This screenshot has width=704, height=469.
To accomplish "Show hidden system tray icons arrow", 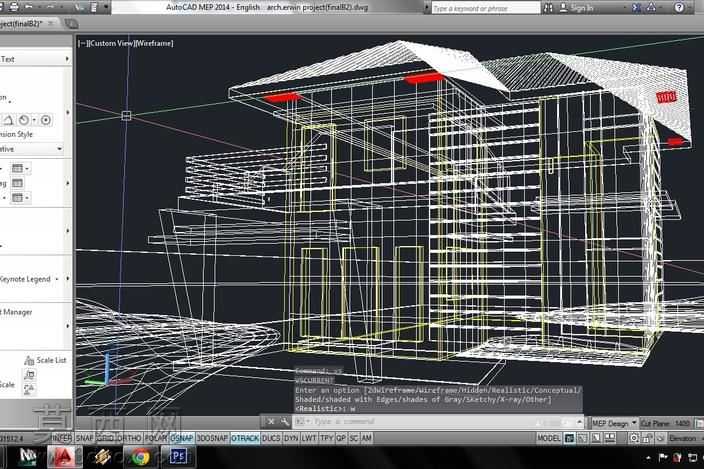I will click(x=648, y=458).
